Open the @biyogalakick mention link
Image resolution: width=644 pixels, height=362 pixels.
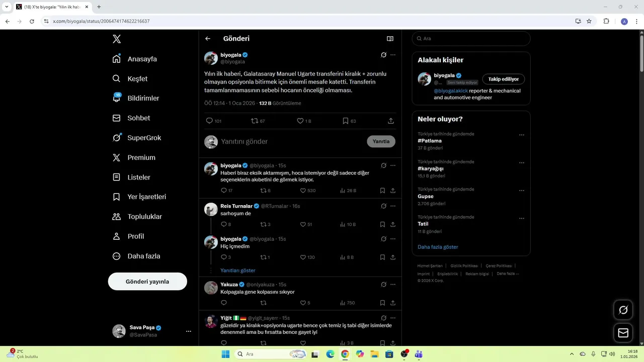(451, 91)
